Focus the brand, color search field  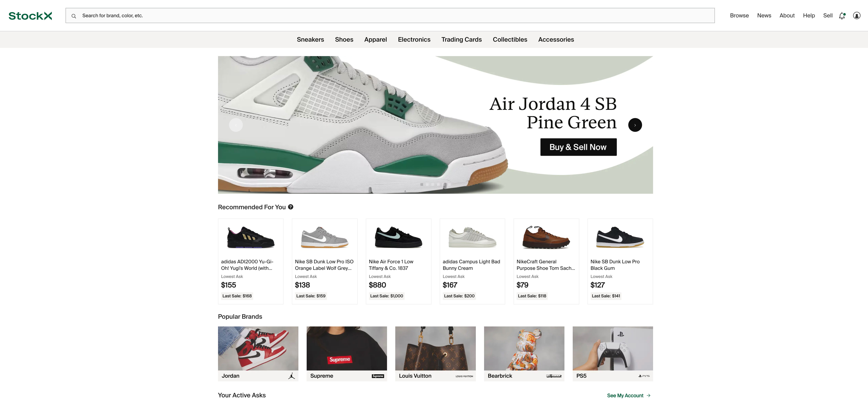coord(390,15)
